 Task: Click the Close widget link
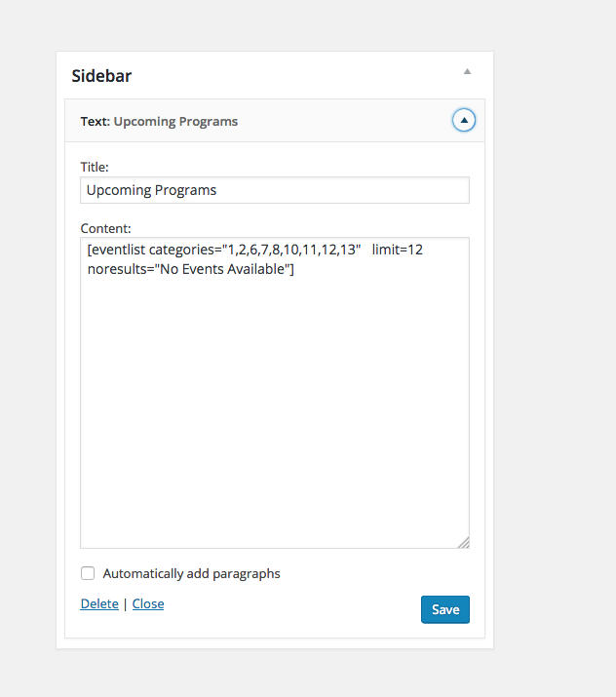pyautogui.click(x=148, y=604)
